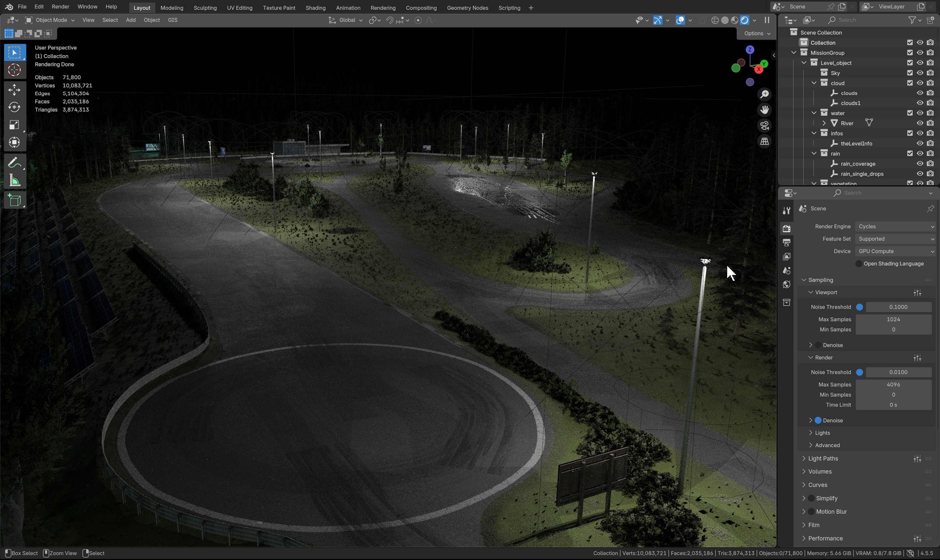The width and height of the screenshot is (940, 560).
Task: Enable Open Shading Language checkbox
Action: click(x=858, y=264)
